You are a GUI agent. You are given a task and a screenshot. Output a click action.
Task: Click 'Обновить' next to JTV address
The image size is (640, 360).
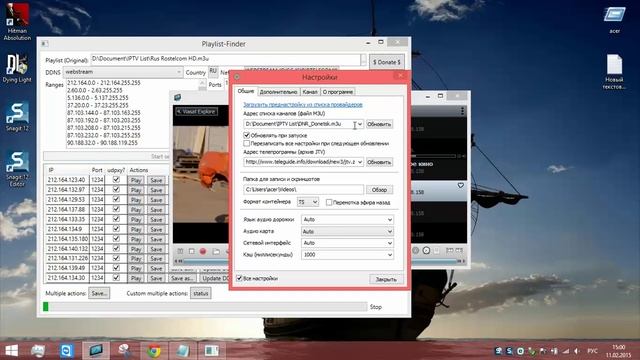[x=379, y=162]
